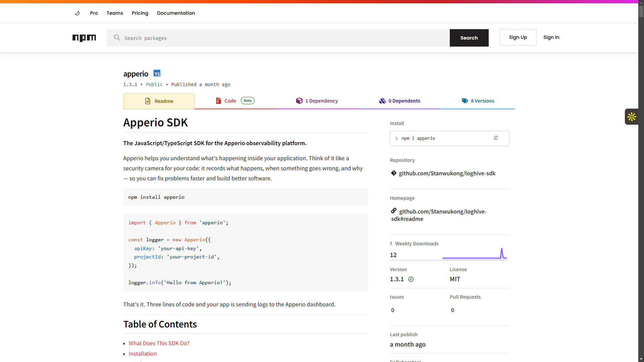Copy the npm install command
The width and height of the screenshot is (644, 362).
(496, 138)
